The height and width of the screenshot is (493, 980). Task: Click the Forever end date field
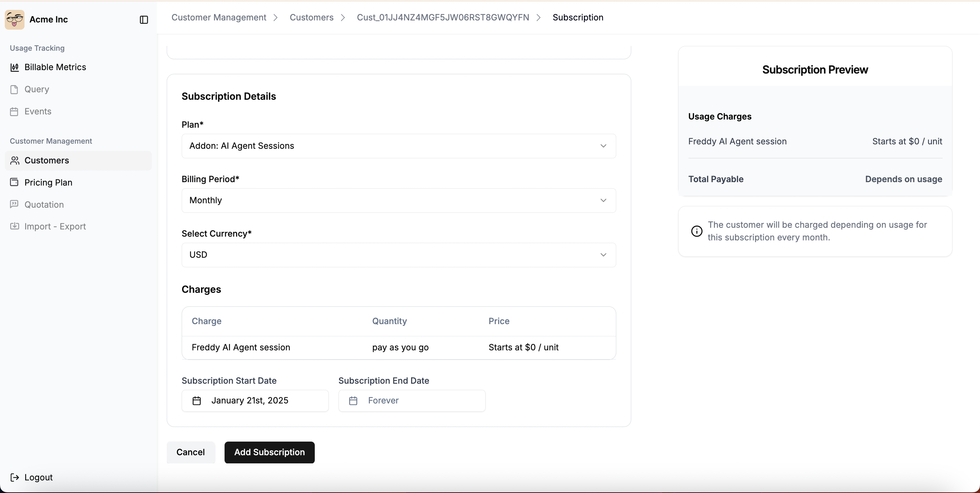point(412,400)
